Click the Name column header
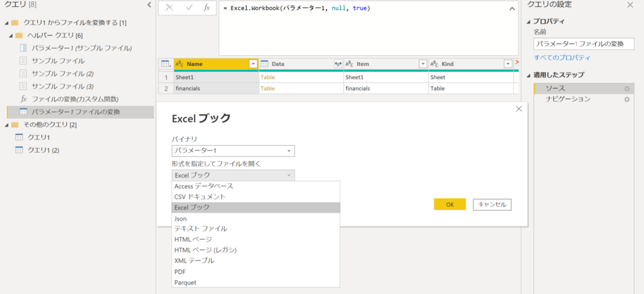 [x=216, y=64]
